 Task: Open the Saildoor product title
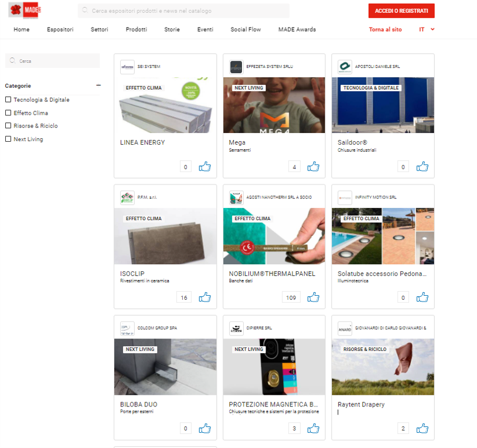[352, 142]
